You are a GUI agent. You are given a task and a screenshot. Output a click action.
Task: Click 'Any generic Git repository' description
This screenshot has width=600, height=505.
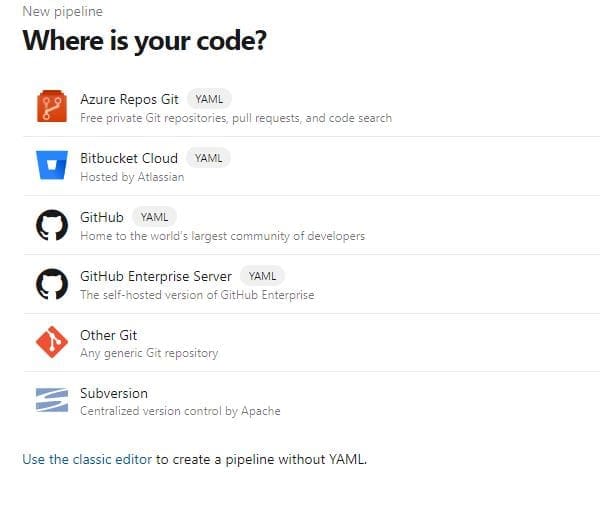(148, 353)
